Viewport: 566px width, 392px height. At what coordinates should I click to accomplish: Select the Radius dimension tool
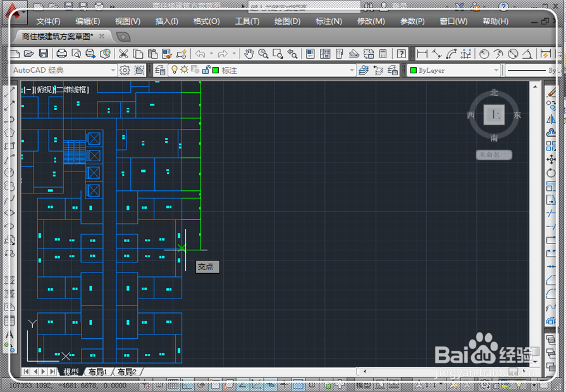pos(484,54)
